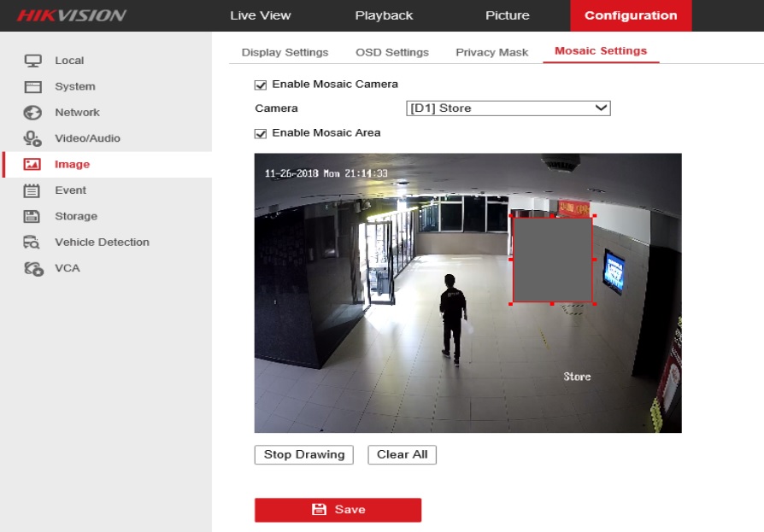Toggle the Enable Mosaic Area checkbox
This screenshot has height=532, width=764.
tap(261, 133)
